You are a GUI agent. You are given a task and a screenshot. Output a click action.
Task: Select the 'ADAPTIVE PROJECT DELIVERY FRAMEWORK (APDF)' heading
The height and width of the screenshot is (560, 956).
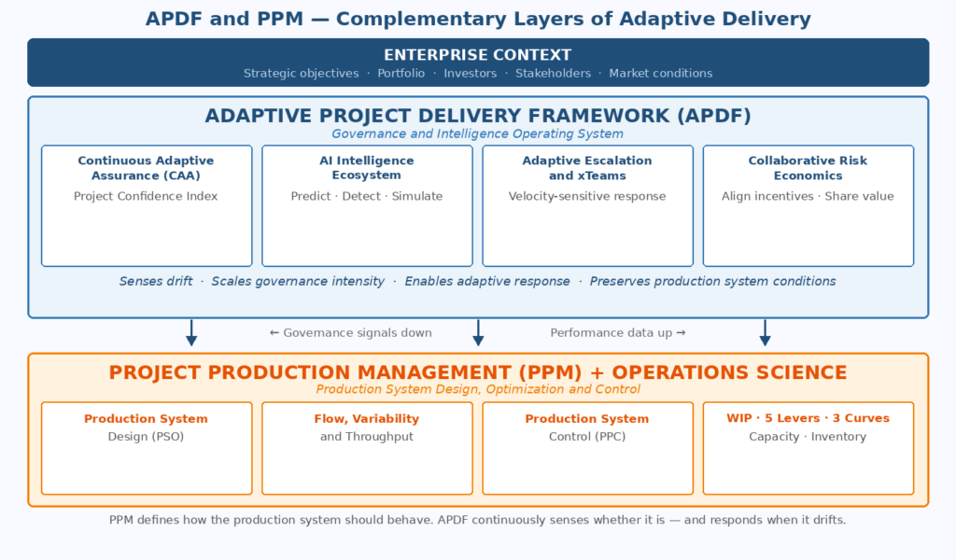point(478,116)
